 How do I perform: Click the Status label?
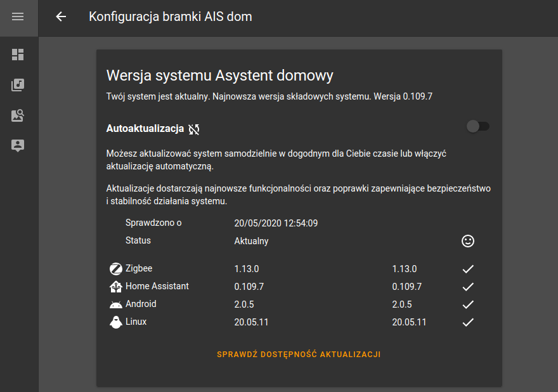(x=138, y=240)
